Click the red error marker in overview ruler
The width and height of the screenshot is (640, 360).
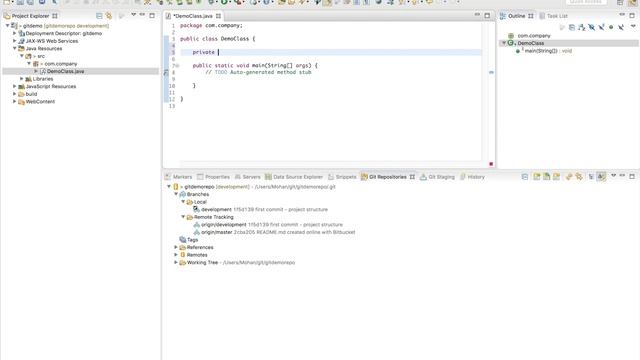pos(491,164)
